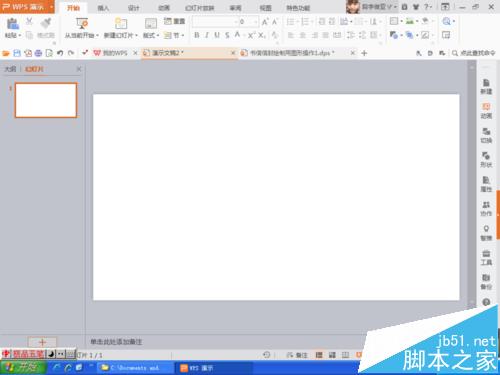Toggle Underline formatting
The height and width of the screenshot is (375, 500).
[217, 35]
